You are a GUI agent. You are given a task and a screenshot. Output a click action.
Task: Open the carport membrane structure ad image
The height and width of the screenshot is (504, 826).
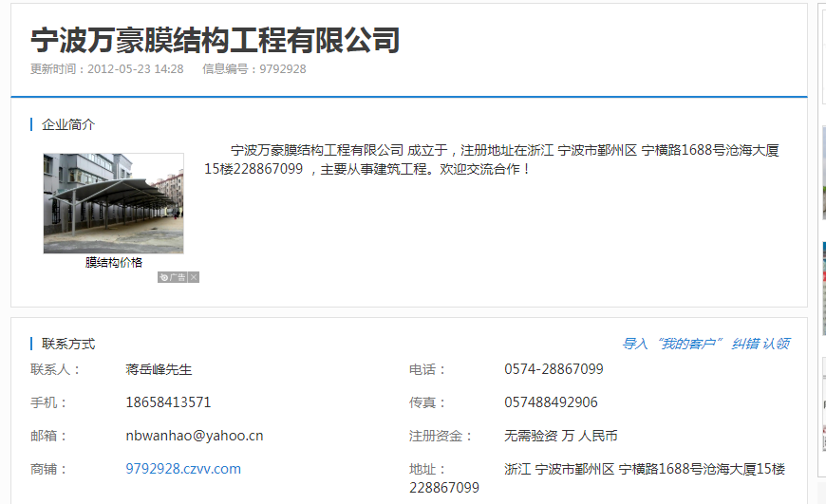(113, 203)
